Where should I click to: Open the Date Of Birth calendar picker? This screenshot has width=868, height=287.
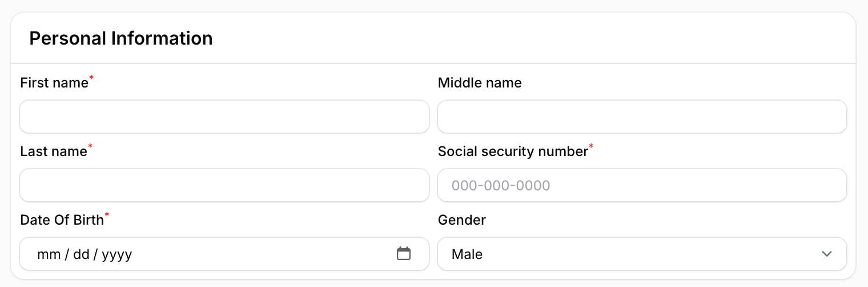[404, 254]
